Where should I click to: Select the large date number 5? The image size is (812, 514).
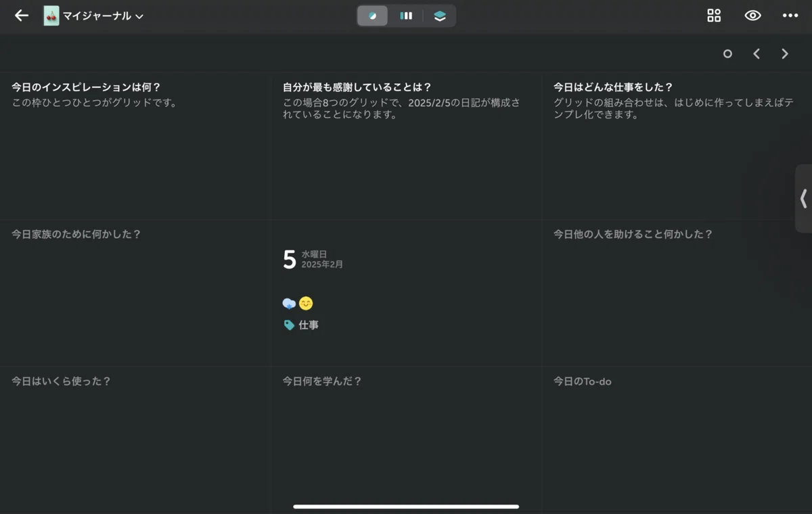[x=290, y=260]
